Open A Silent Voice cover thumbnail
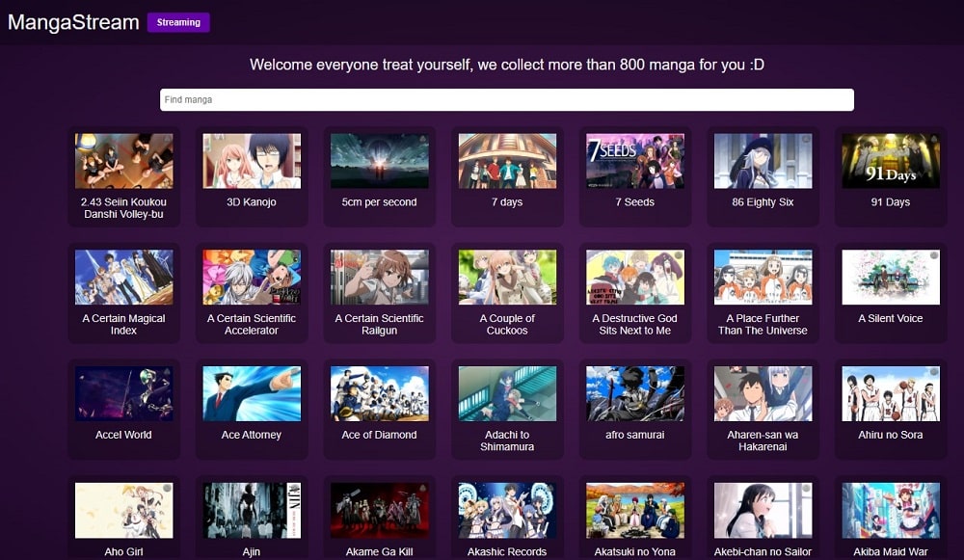 click(x=891, y=278)
